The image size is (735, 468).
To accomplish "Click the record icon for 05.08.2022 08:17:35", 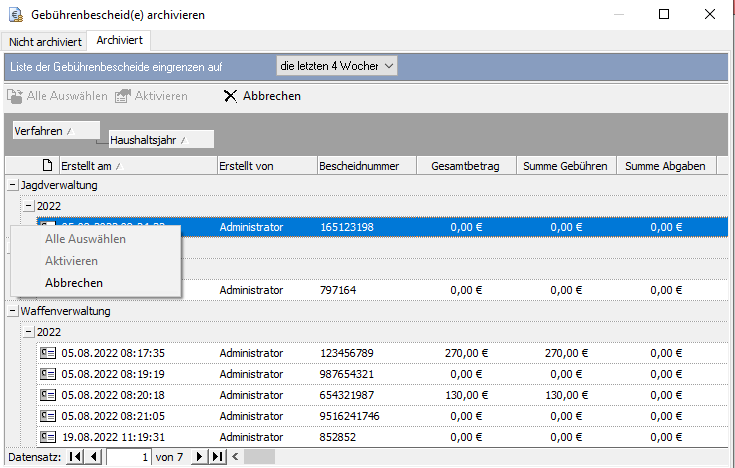I will coord(46,353).
